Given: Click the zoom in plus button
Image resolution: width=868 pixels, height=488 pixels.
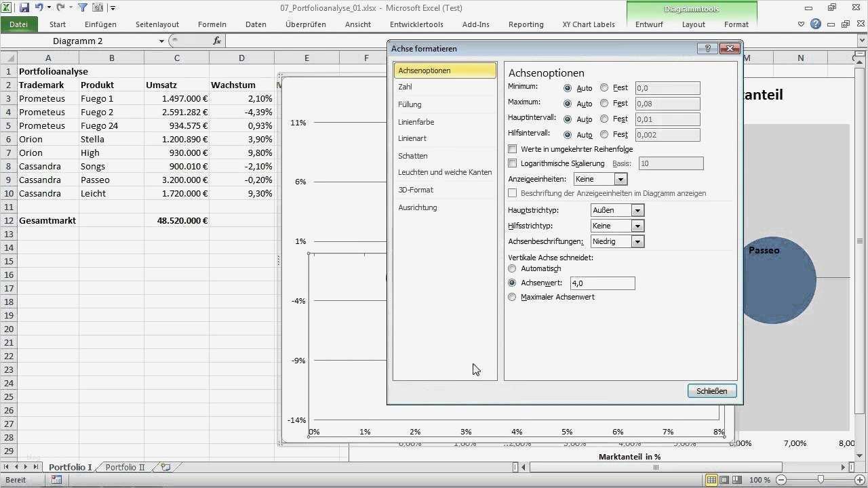Looking at the screenshot, I should tap(860, 480).
